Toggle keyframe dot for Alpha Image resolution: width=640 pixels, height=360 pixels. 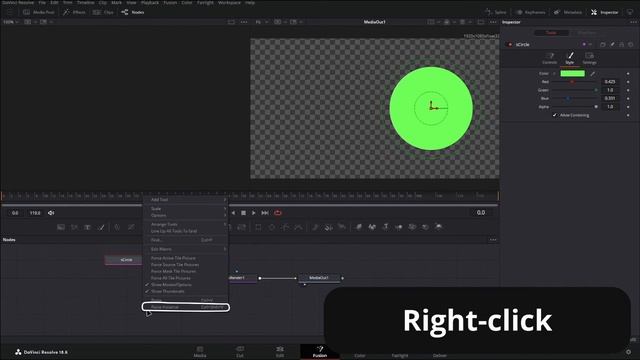click(628, 107)
